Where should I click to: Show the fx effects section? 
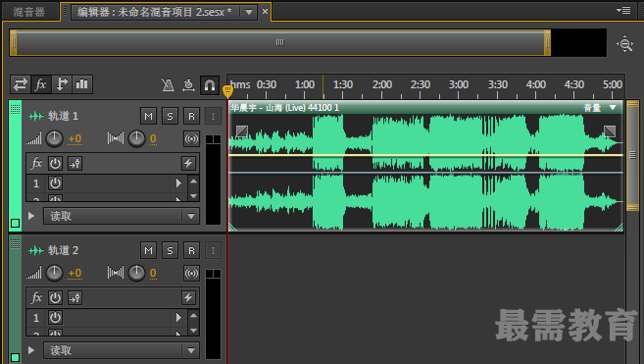41,84
